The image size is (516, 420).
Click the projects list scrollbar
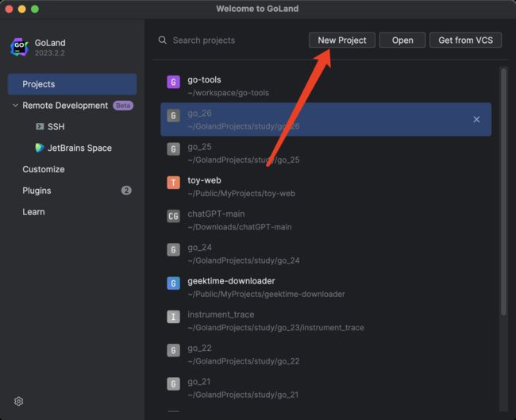503,191
